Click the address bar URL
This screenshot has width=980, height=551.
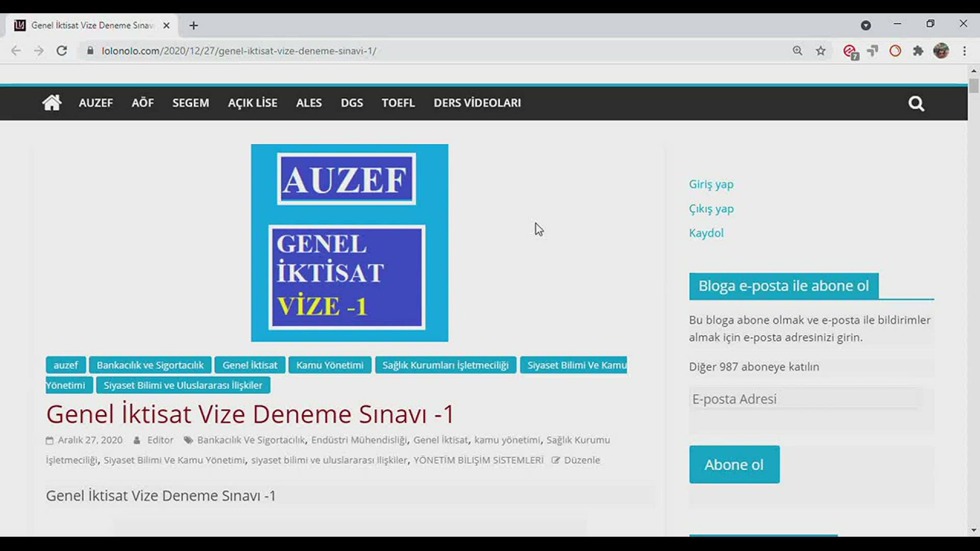(239, 51)
